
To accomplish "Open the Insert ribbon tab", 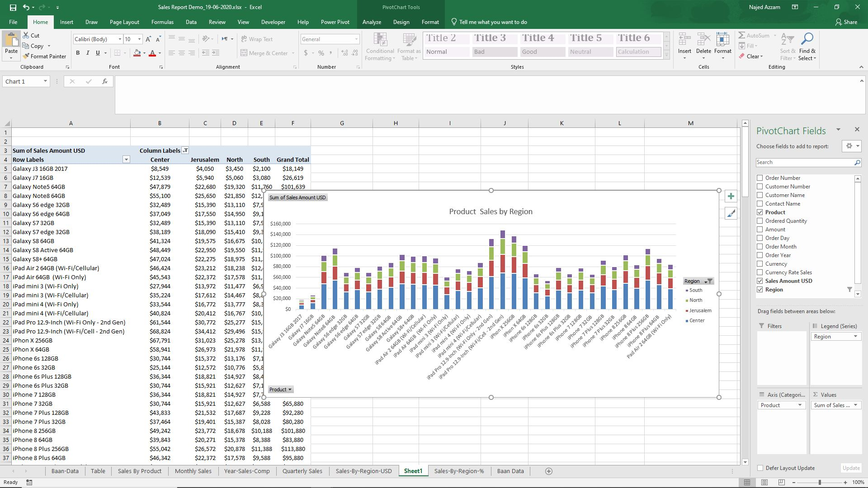I will [x=66, y=22].
